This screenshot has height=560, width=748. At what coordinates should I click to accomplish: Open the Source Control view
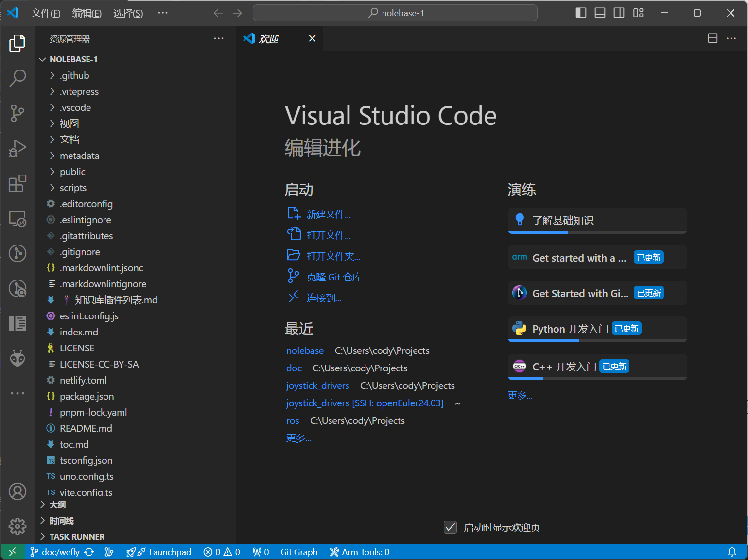tap(17, 113)
